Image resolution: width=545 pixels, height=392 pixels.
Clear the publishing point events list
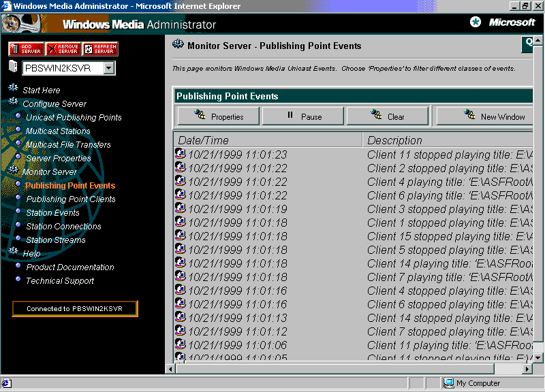(x=387, y=116)
